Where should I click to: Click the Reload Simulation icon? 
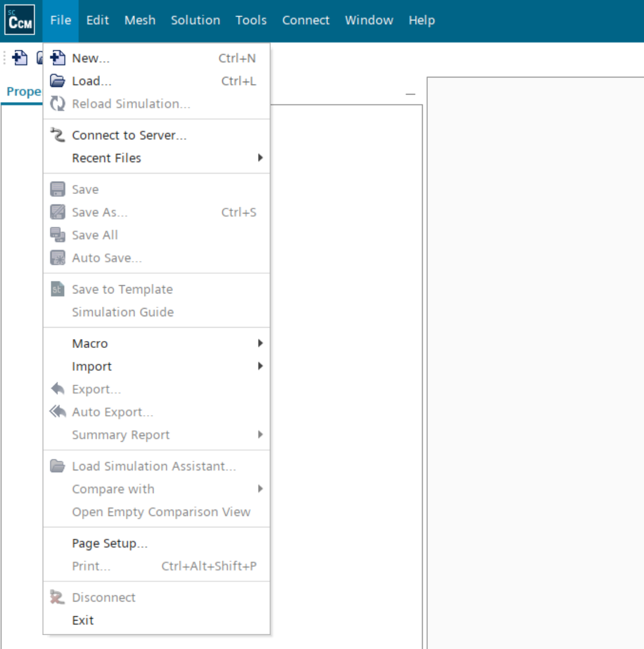58,104
